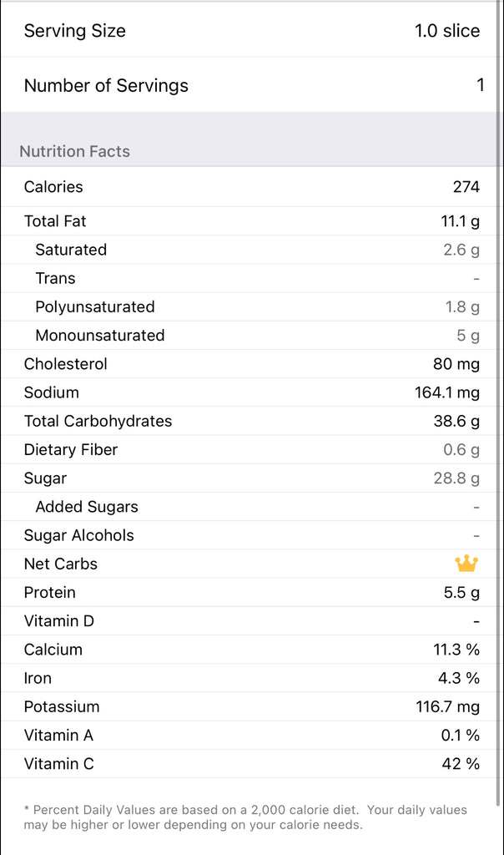
Task: Tap the premium crown icon for Net Carbs
Action: (x=466, y=564)
